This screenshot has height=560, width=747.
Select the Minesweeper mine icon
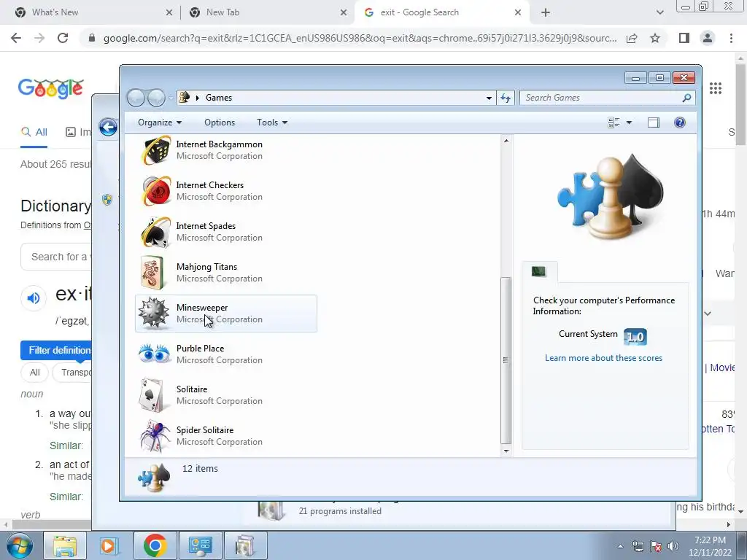[x=153, y=314]
